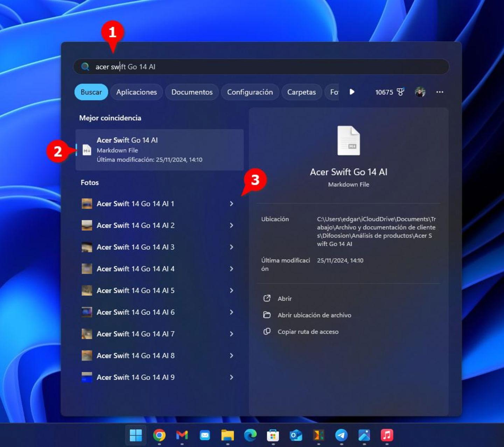The image size is (504, 447).
Task: Click the Abrir open-external icon
Action: pos(267,298)
